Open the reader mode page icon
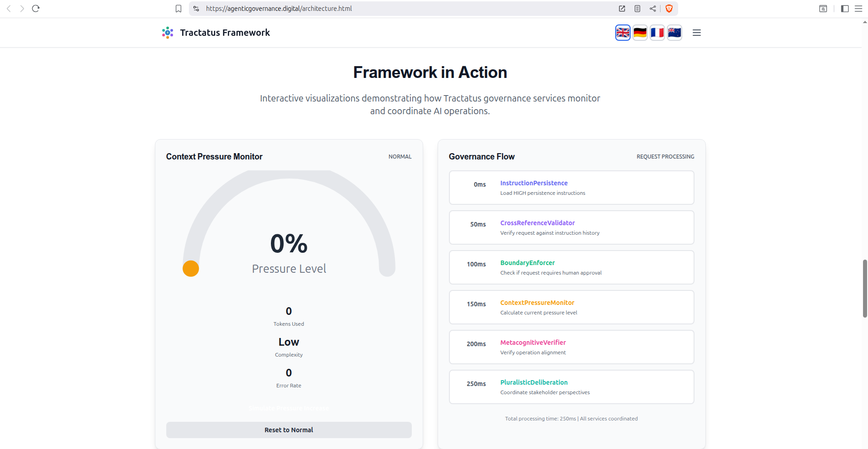 tap(637, 9)
